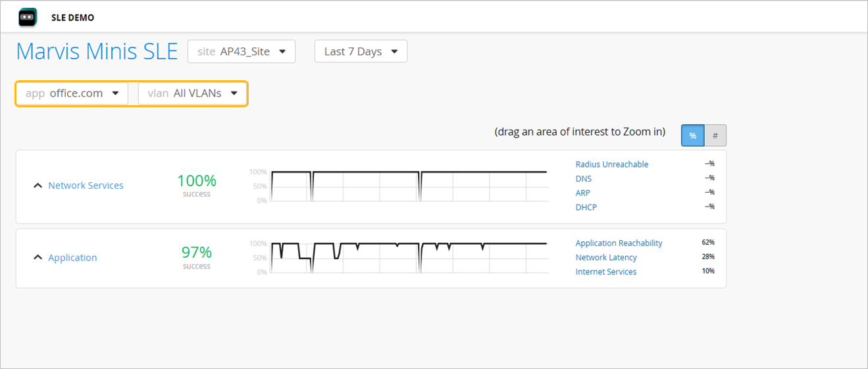Switch to percentage view toggle
The width and height of the screenshot is (868, 369).
(692, 135)
